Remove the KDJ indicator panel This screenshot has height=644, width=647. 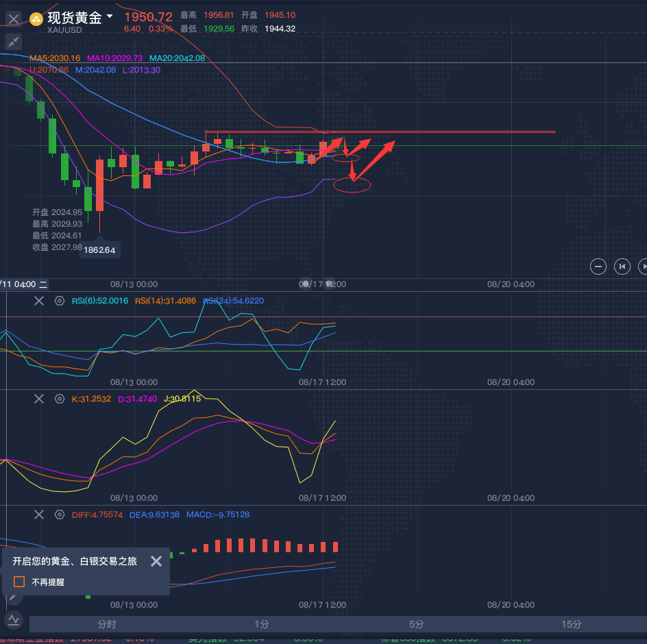[x=39, y=399]
